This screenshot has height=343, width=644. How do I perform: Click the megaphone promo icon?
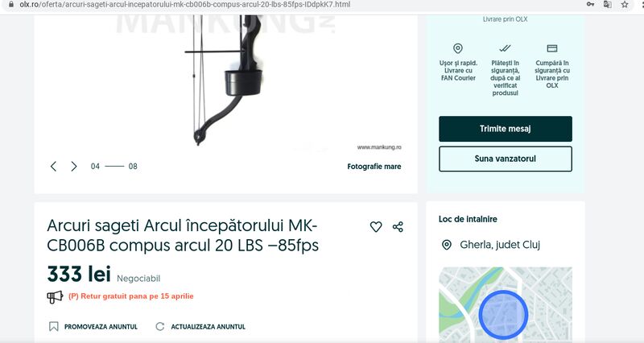pyautogui.click(x=55, y=296)
